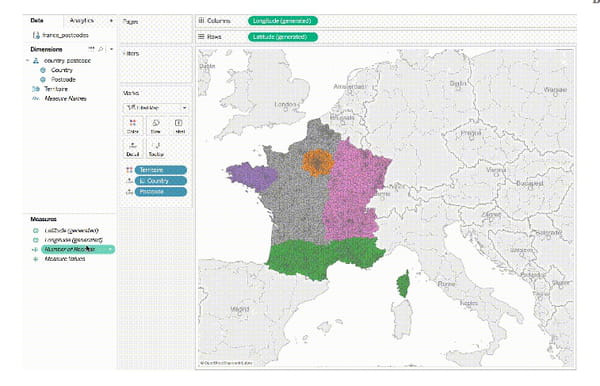The height and width of the screenshot is (386, 600).
Task: Select the Longitude (generated) pill in Columns
Action: pyautogui.click(x=282, y=21)
